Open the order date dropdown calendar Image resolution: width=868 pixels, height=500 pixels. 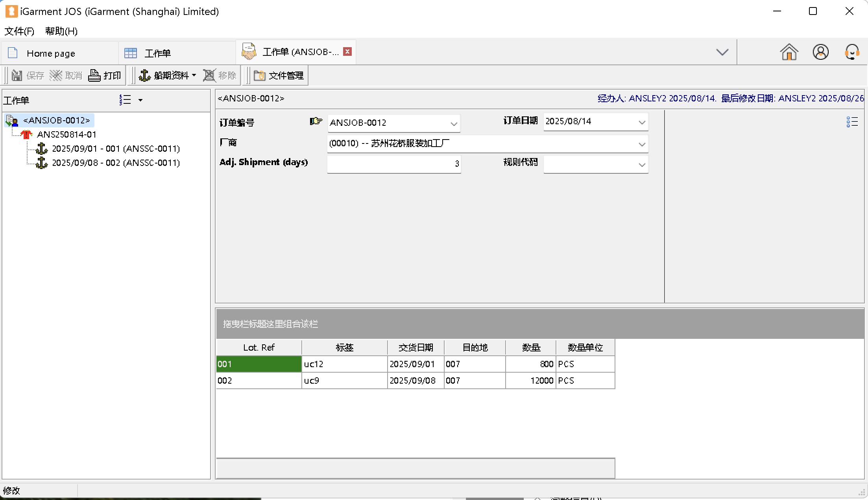(x=642, y=122)
